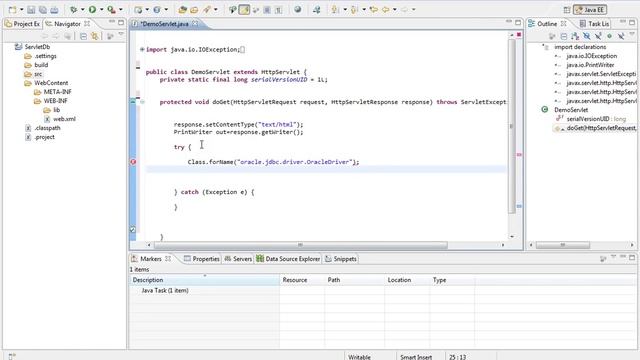Close the Markers view tab X
The image size is (640, 360).
pyautogui.click(x=168, y=259)
